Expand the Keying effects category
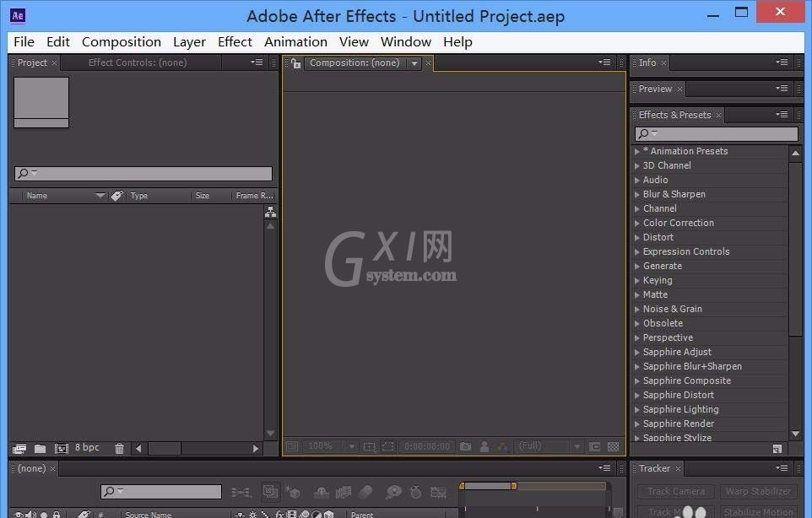 (x=637, y=280)
